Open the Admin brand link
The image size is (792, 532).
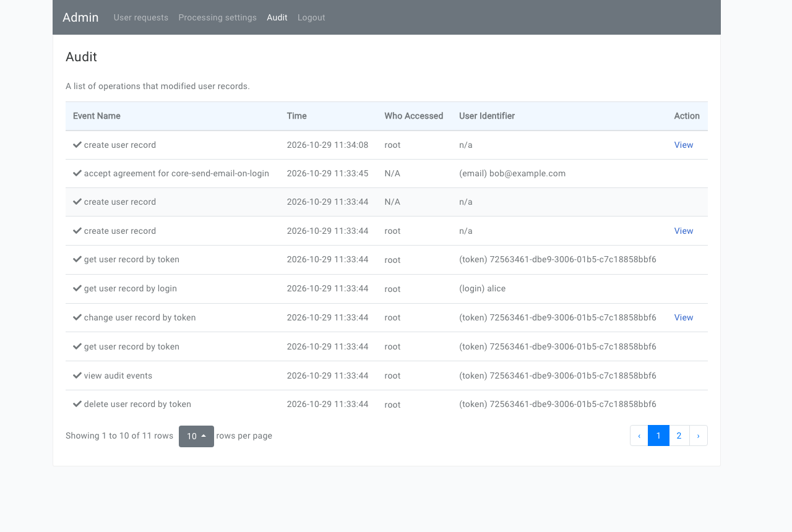80,17
